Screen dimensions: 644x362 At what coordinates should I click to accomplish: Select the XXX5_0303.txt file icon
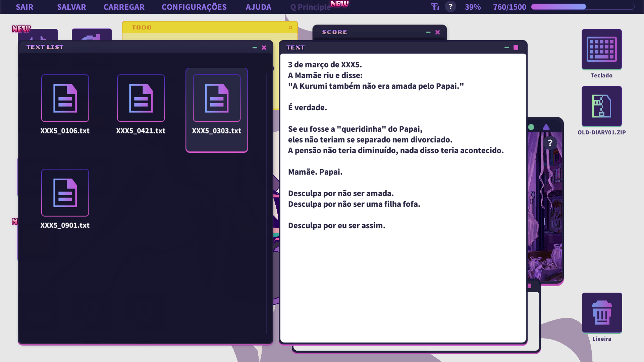[217, 98]
